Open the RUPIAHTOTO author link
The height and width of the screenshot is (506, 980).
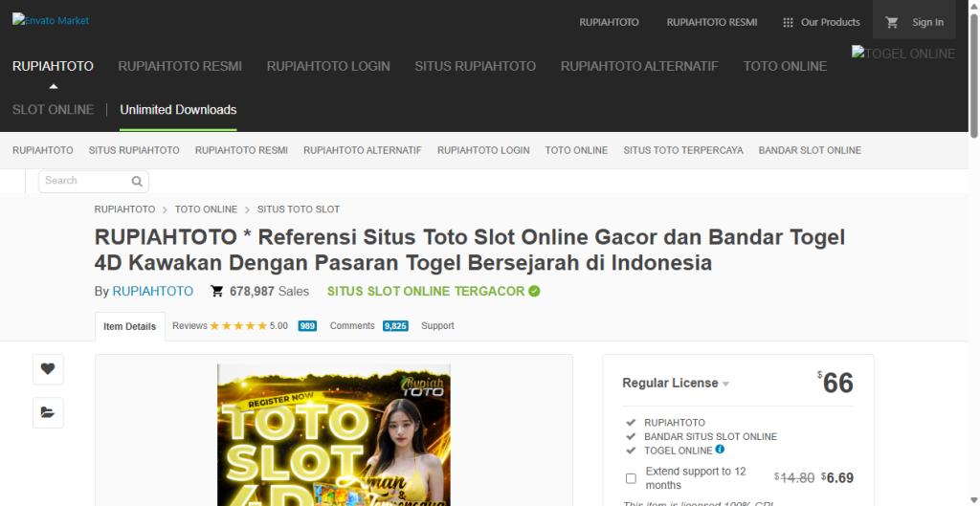pos(153,291)
